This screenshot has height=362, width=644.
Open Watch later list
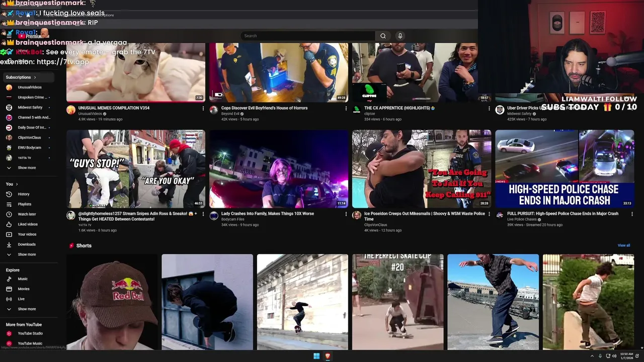coord(27,214)
